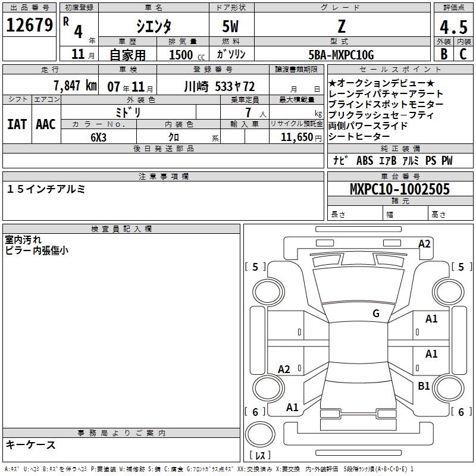The width and height of the screenshot is (476, 476).
Task: Click the mileage value 7,847 km
Action: 74,85
